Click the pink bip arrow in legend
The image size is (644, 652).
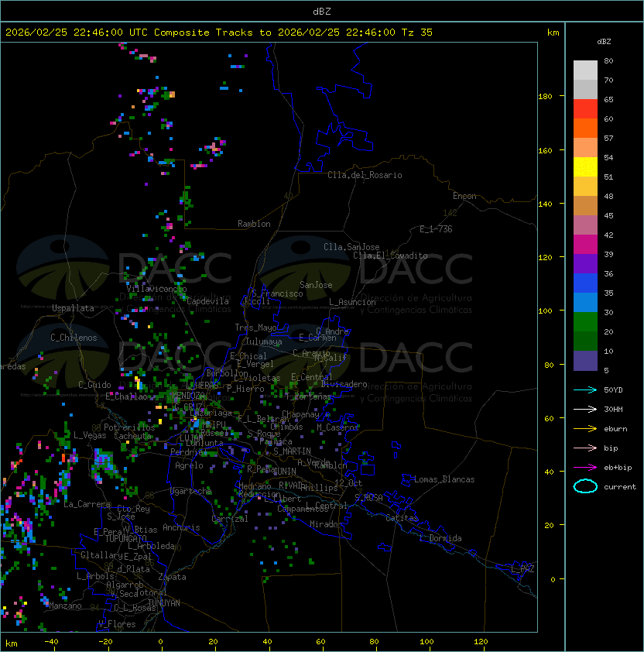click(585, 448)
